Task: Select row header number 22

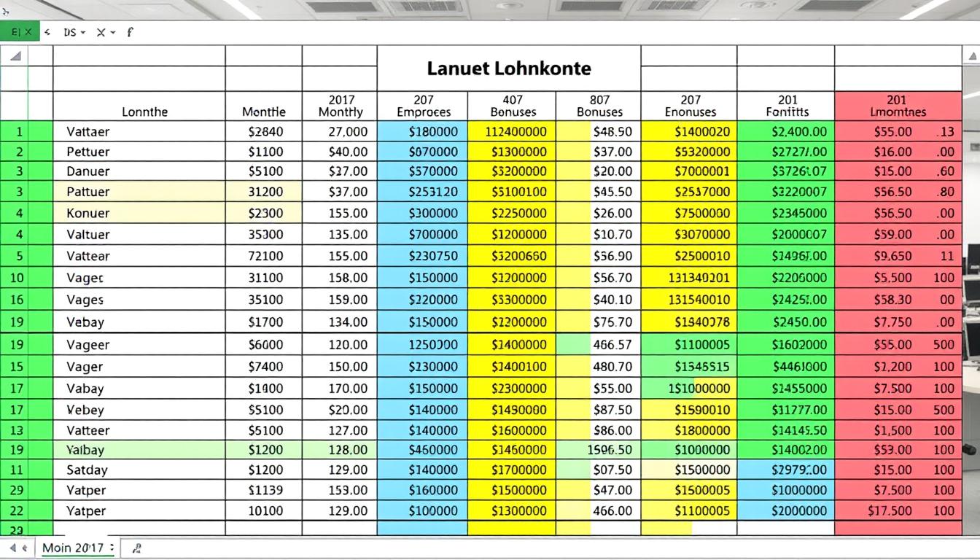Action: 17,511
